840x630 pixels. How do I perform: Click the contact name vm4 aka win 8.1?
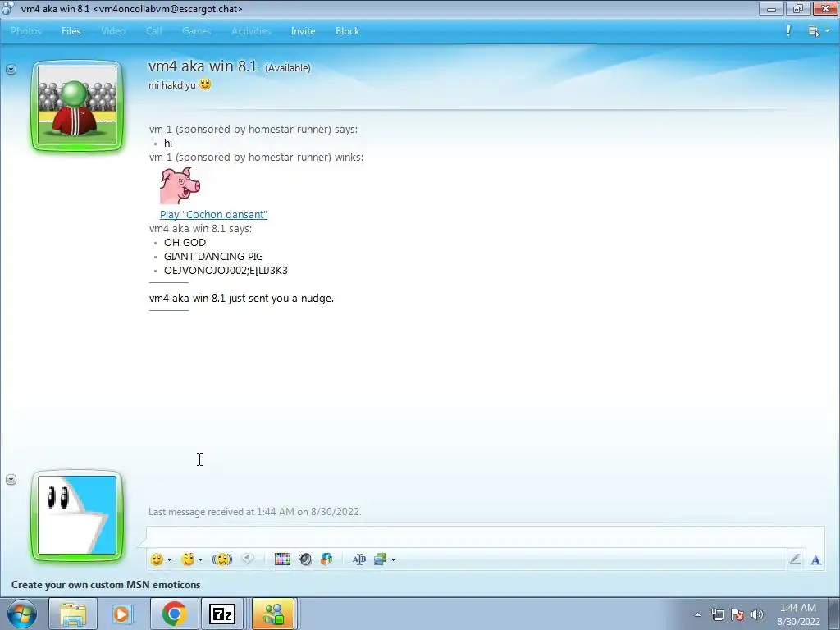coord(203,66)
